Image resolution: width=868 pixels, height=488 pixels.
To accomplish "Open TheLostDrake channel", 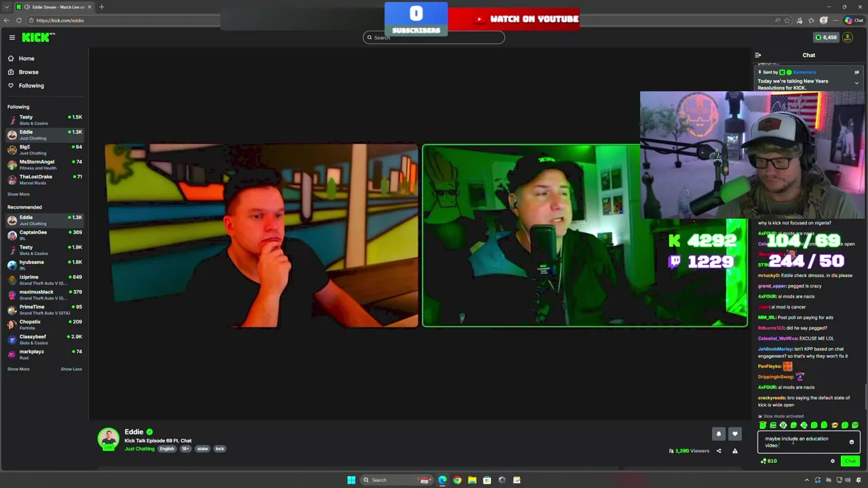I will tap(45, 180).
